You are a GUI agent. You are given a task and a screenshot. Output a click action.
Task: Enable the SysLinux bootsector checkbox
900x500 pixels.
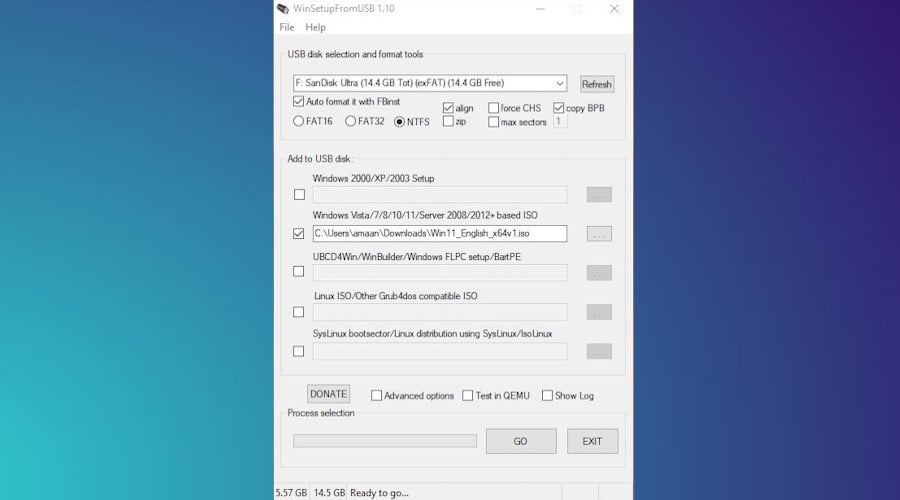(298, 351)
